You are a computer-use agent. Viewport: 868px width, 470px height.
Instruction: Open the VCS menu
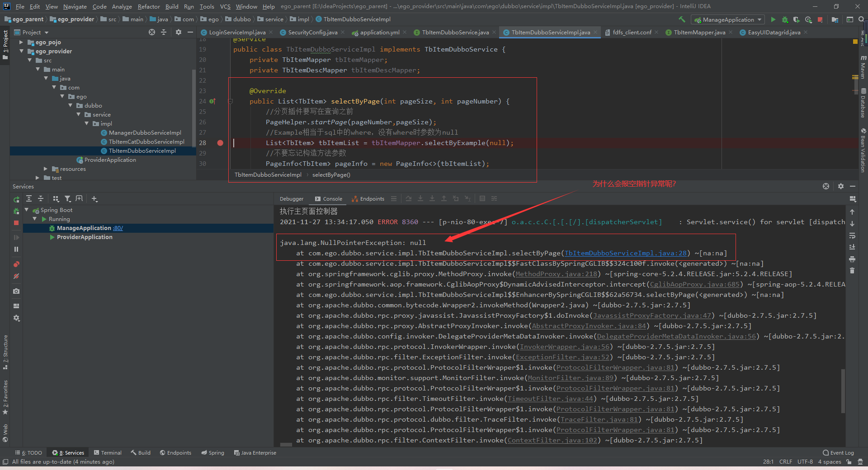(225, 6)
